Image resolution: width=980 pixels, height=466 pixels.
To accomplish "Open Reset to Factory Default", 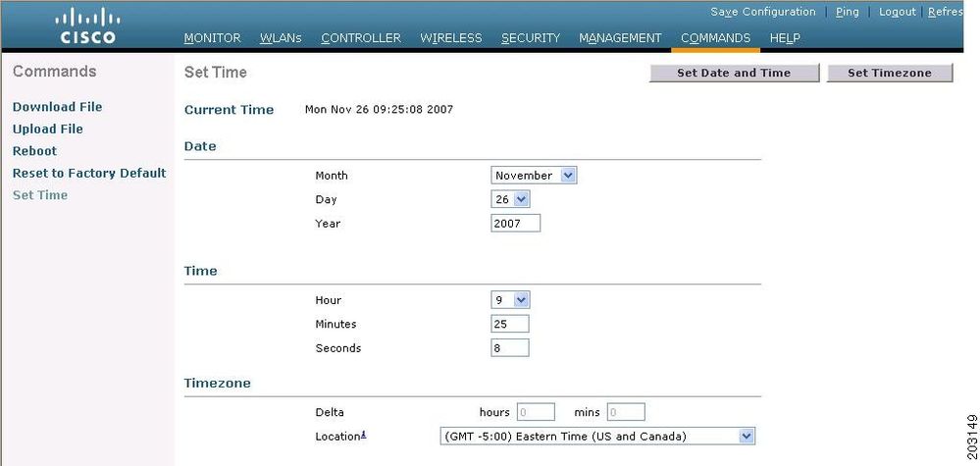I will click(x=89, y=173).
